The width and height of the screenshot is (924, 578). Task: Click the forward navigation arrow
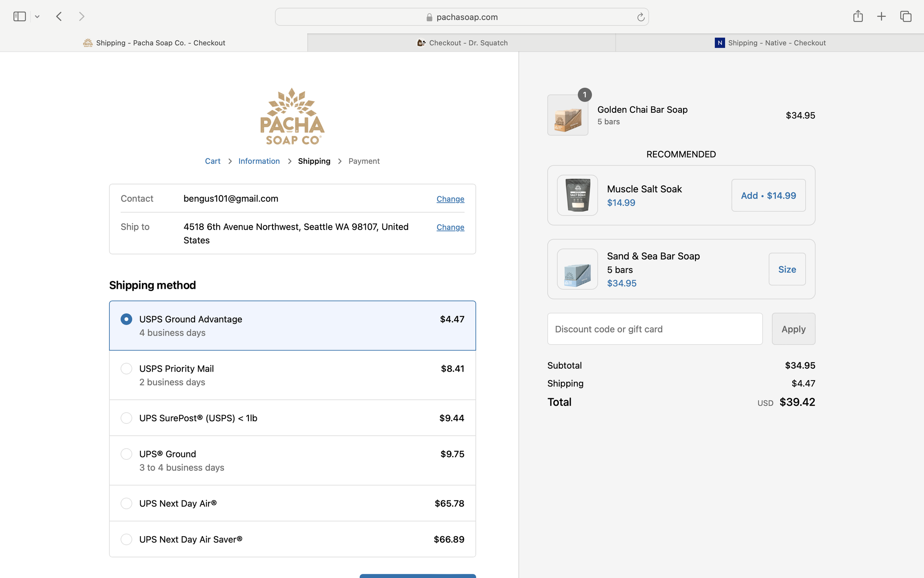81,16
